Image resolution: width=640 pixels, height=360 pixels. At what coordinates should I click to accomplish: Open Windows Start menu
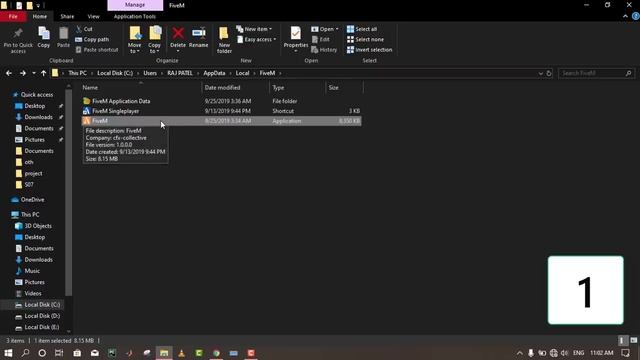(8, 353)
